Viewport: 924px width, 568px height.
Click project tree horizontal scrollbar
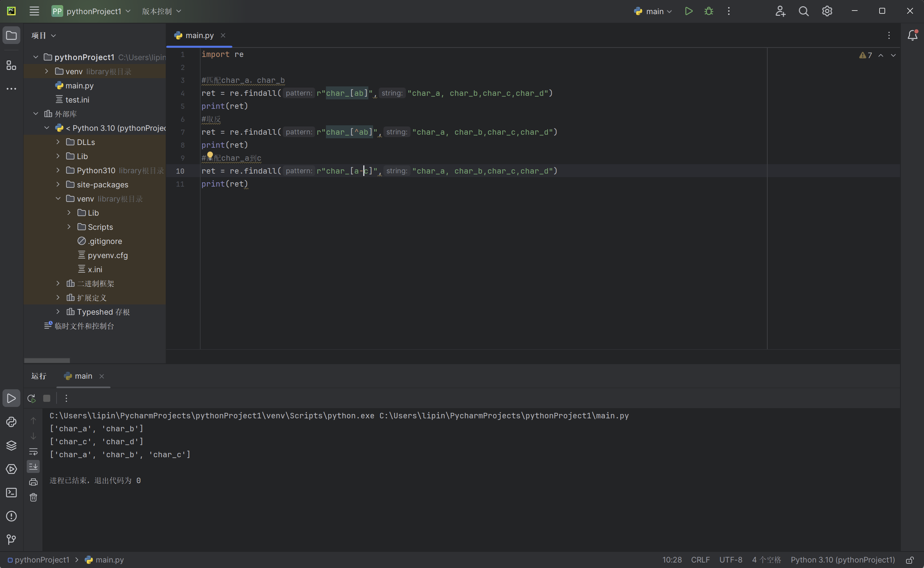tap(47, 360)
